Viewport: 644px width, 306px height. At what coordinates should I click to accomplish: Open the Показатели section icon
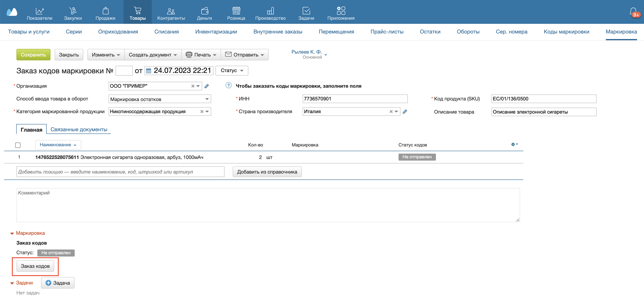[x=39, y=11]
